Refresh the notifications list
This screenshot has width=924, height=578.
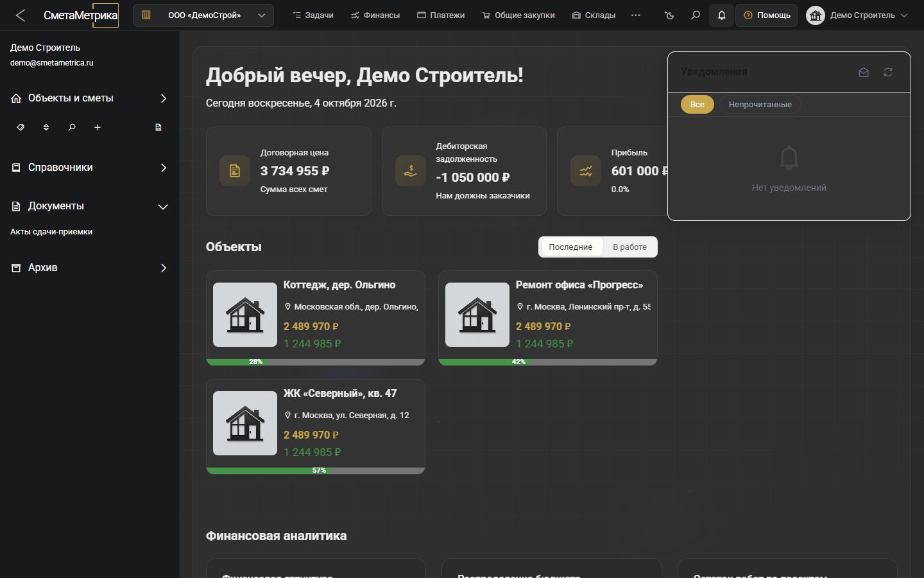click(x=888, y=73)
